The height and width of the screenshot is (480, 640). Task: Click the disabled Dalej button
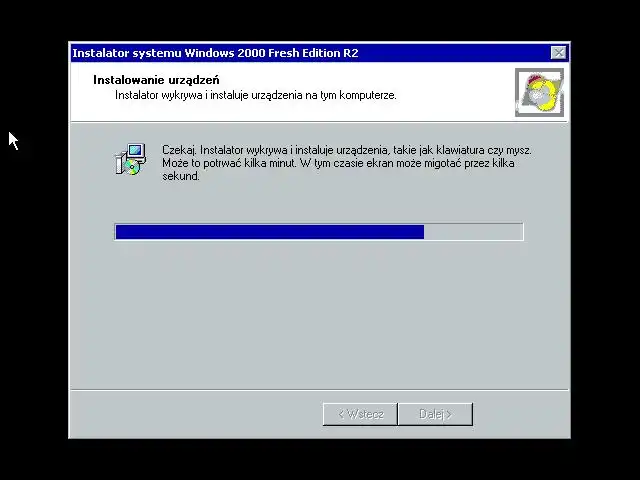tap(436, 414)
